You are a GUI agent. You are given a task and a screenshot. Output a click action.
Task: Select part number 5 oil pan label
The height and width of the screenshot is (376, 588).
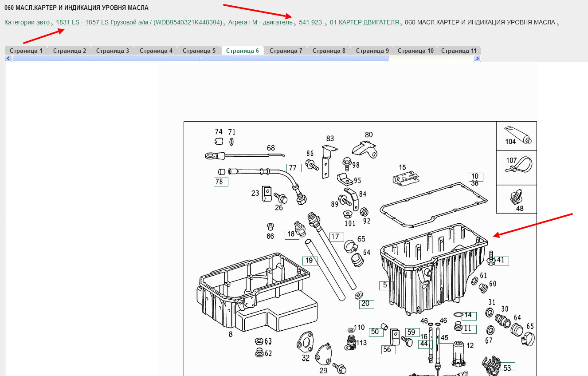[x=385, y=285]
